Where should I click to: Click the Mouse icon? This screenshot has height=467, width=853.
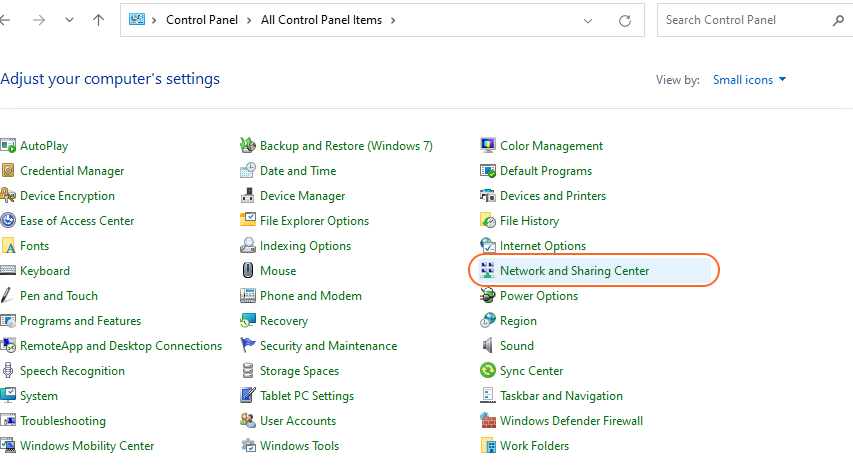248,271
